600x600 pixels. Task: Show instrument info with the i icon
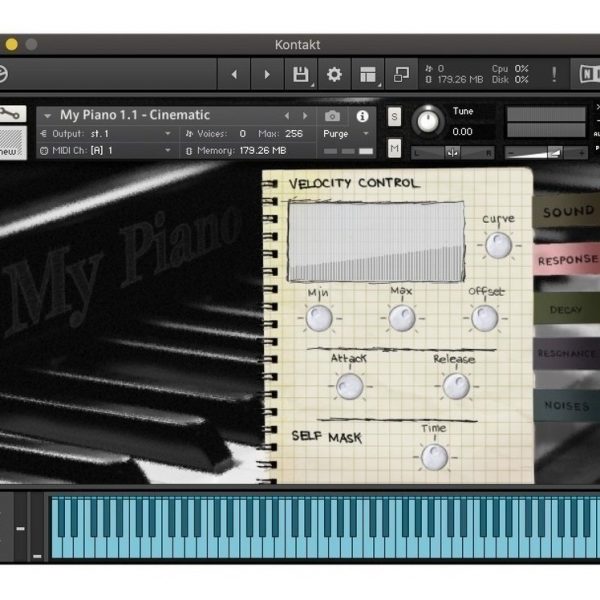point(362,116)
